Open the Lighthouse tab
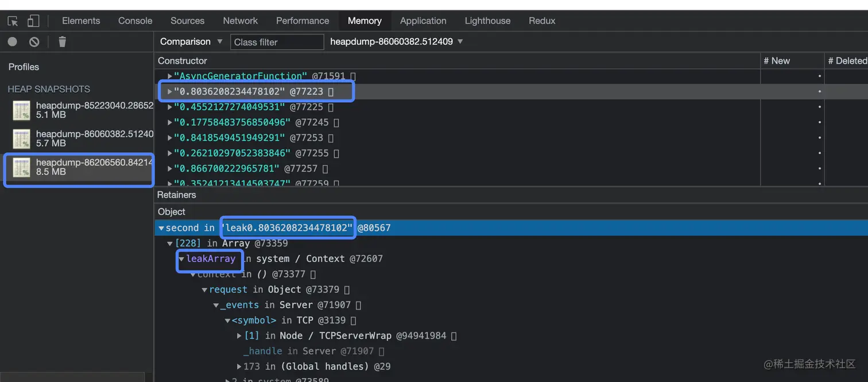The width and height of the screenshot is (868, 382). (487, 21)
